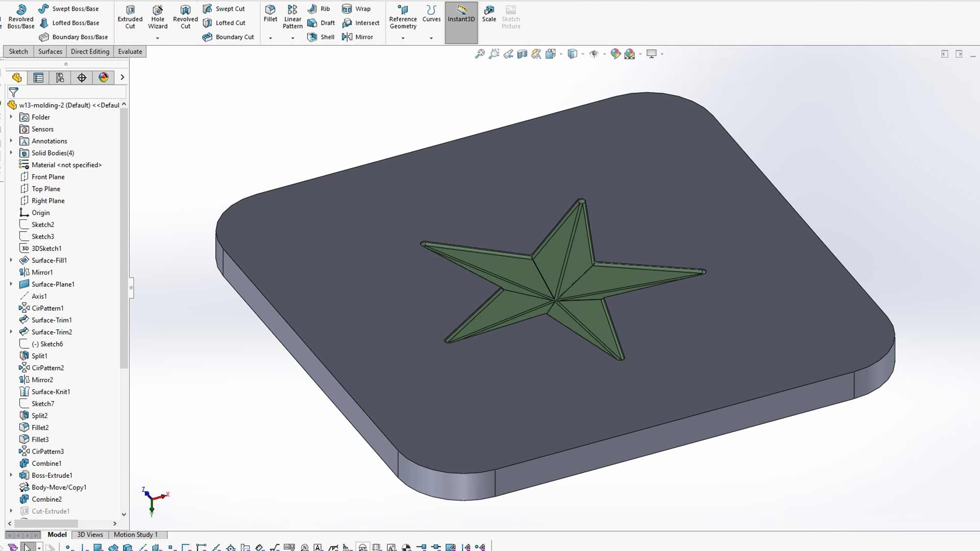Open the Edit Appearance color icon

pos(616,54)
